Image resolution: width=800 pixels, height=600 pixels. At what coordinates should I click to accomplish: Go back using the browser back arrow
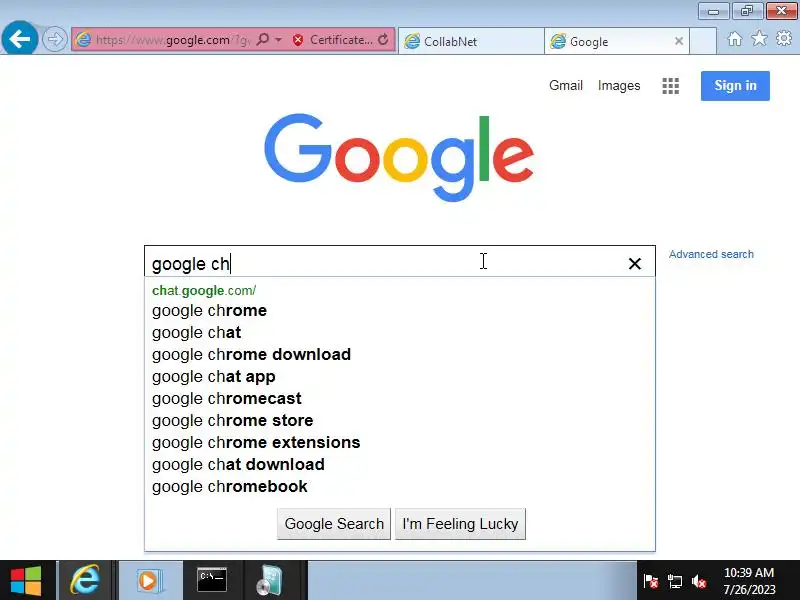pos(19,39)
